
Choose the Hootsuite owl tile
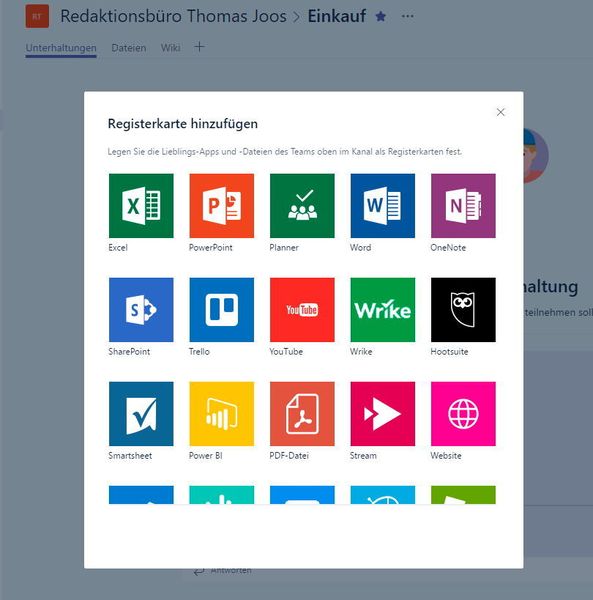[x=463, y=310]
